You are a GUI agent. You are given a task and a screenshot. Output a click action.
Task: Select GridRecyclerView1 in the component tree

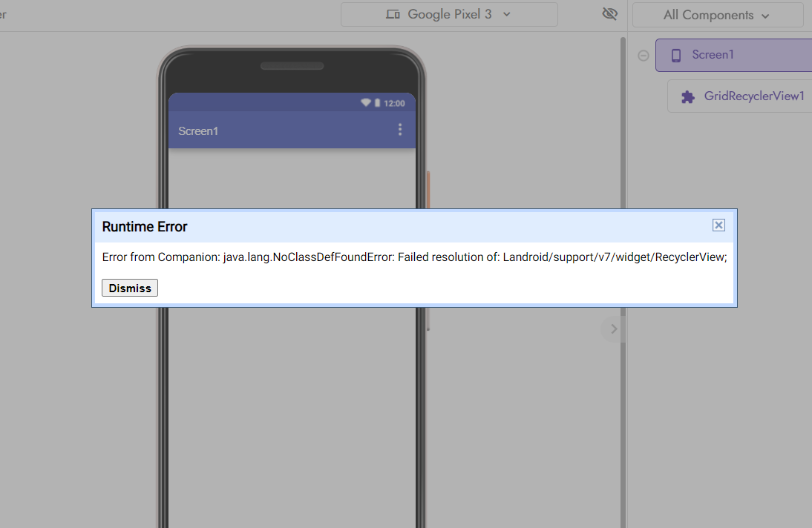(x=739, y=96)
